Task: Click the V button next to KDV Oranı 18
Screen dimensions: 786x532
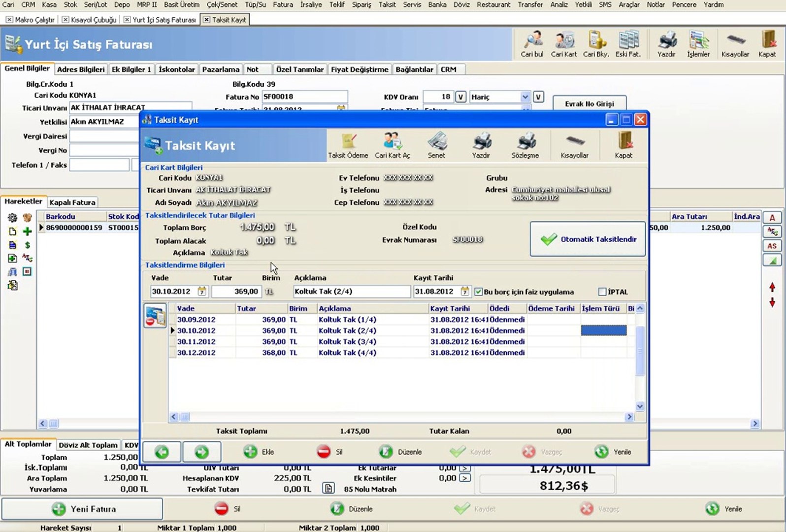Action: click(x=460, y=97)
